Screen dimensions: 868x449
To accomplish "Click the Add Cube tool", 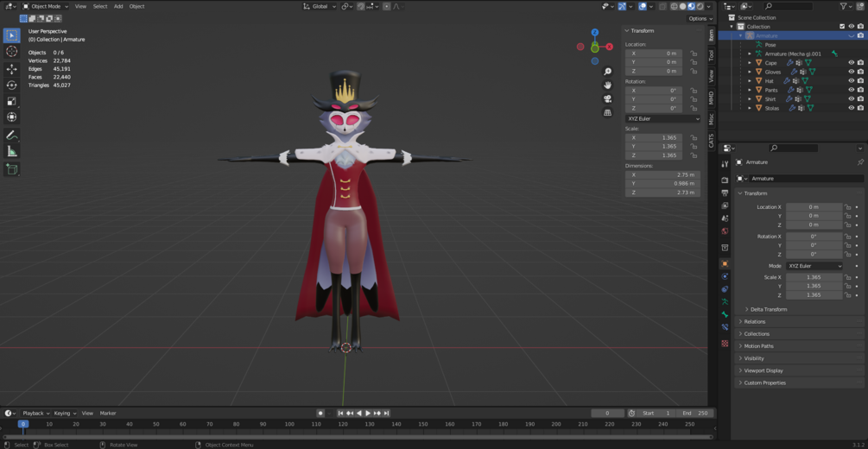I will click(x=11, y=169).
